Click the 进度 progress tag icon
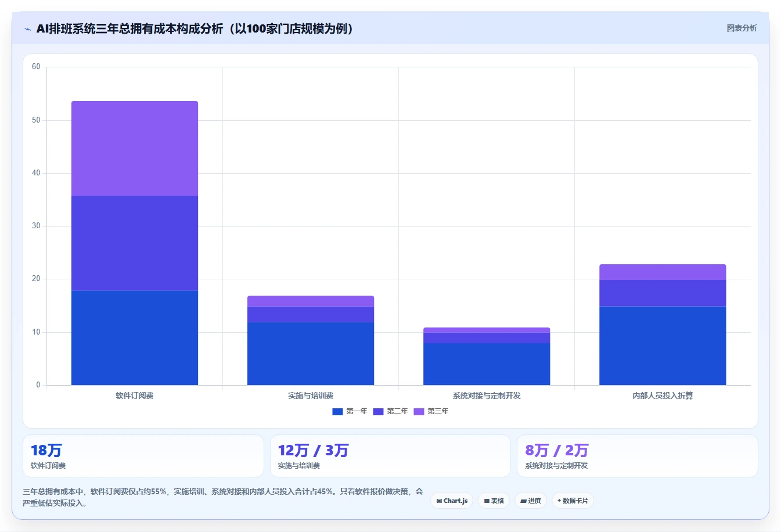Screen dimensions: 781x532 523,501
